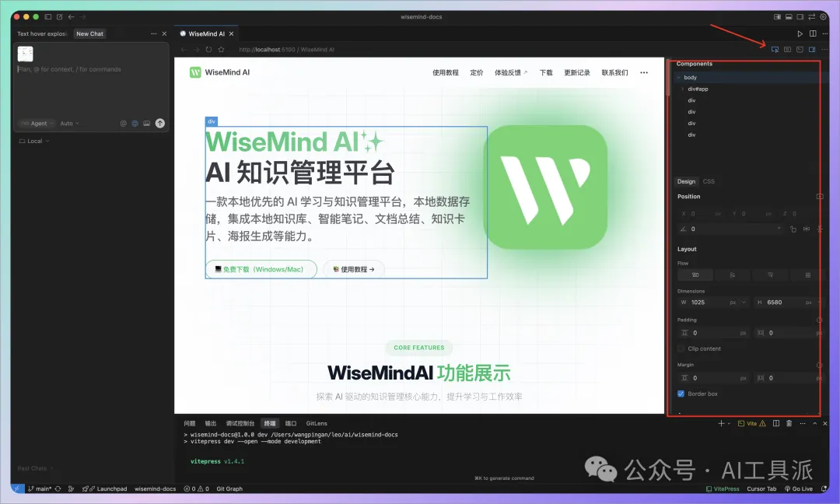Click the run play icon in editor header
The width and height of the screenshot is (840, 504).
click(800, 33)
